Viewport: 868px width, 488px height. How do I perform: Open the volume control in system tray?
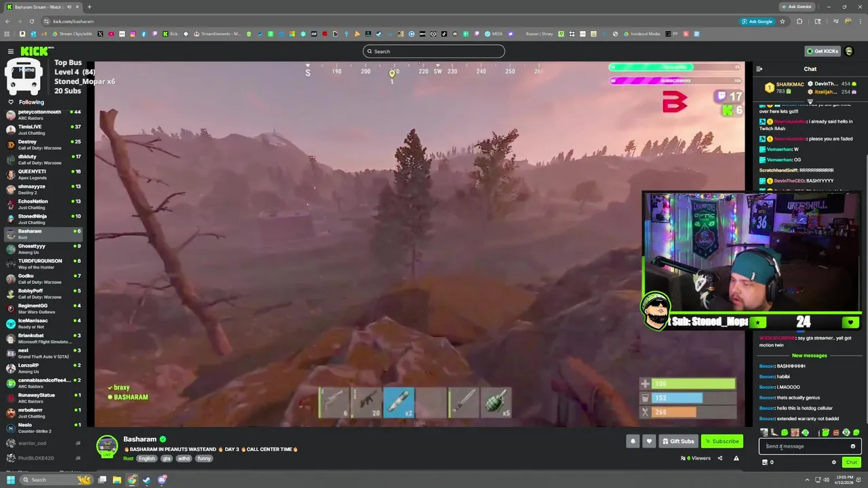coord(825,480)
